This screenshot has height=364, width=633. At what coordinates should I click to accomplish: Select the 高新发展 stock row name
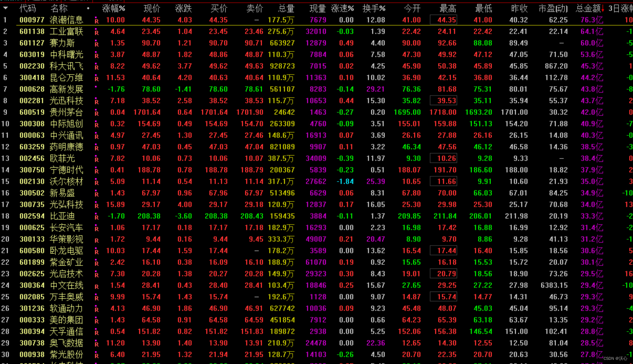point(66,89)
